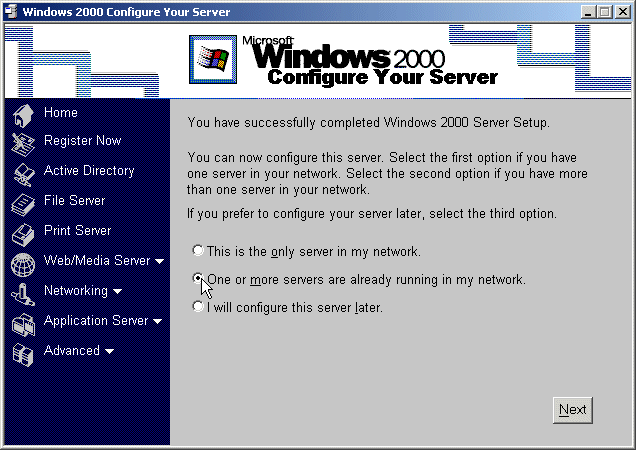
Task: Click the Advanced icon in sidebar
Action: coord(23,354)
